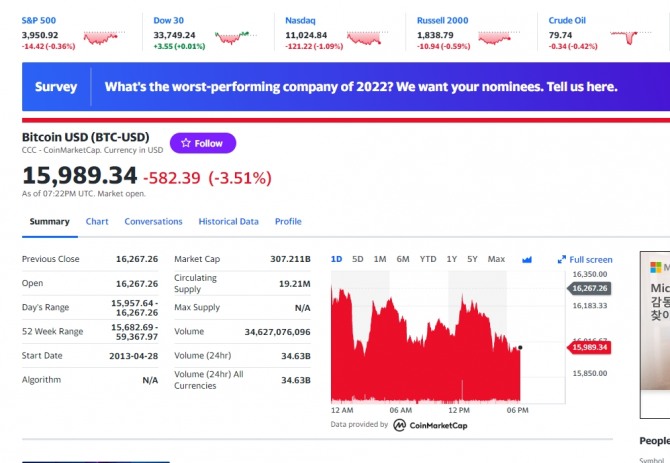This screenshot has height=463, width=670.
Task: Click the Volume value 34,627,076,096
Action: click(278, 332)
